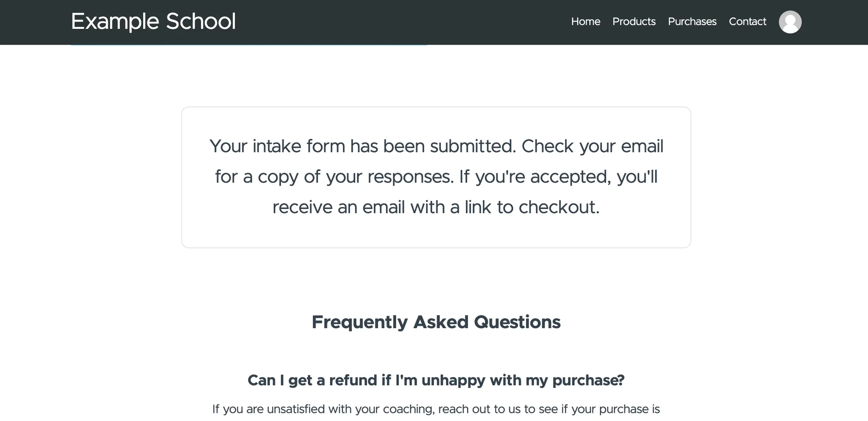View the Purchases page

point(692,22)
